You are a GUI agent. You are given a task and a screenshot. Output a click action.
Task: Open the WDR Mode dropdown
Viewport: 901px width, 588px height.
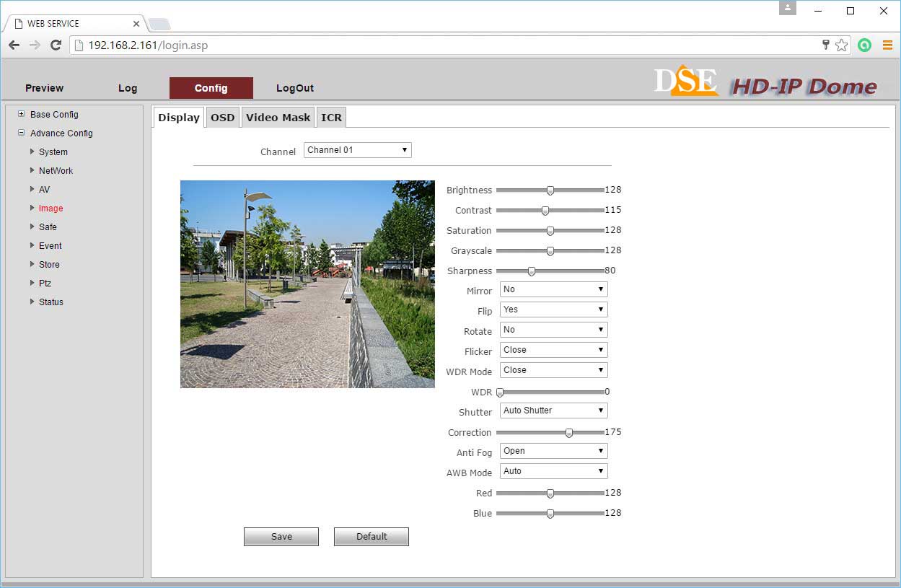click(553, 370)
